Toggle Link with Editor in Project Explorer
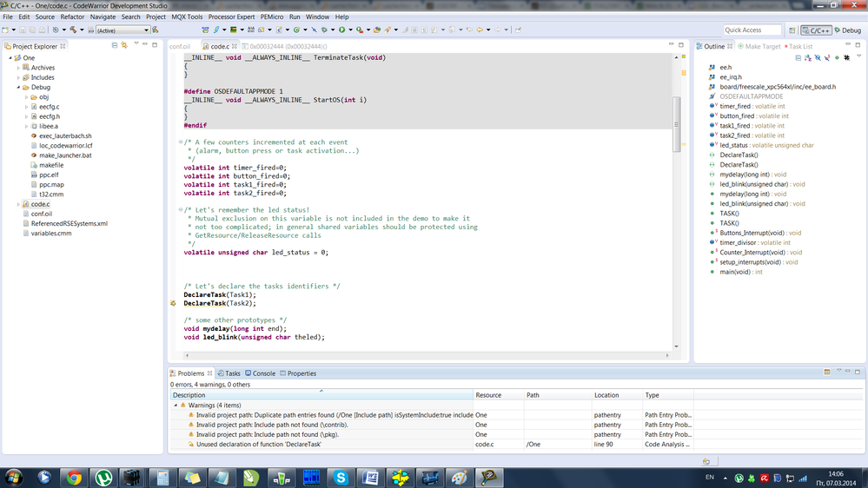 [x=124, y=45]
